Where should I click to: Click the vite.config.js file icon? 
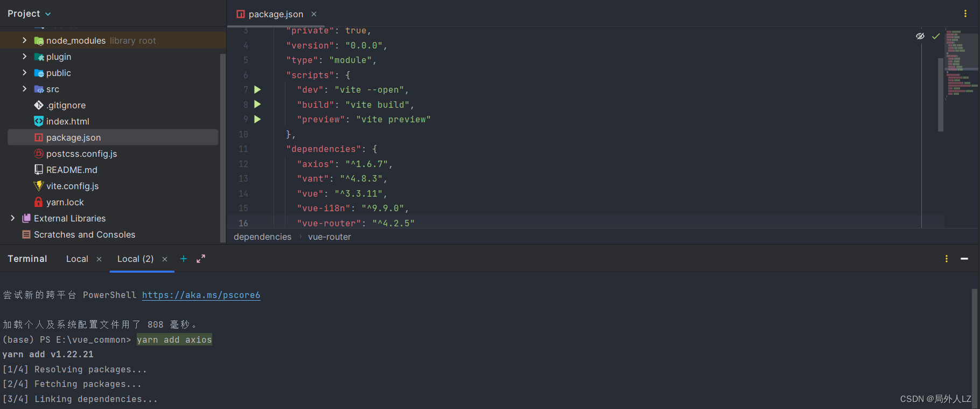click(x=39, y=186)
